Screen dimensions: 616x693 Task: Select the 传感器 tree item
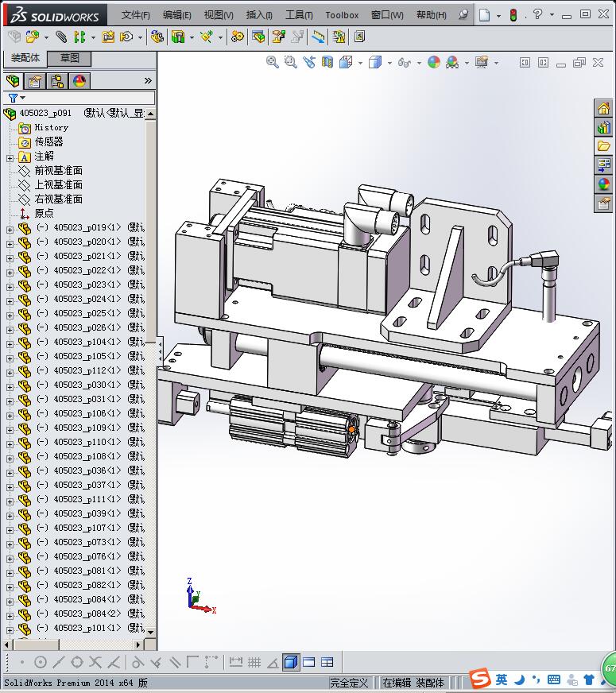coord(48,142)
